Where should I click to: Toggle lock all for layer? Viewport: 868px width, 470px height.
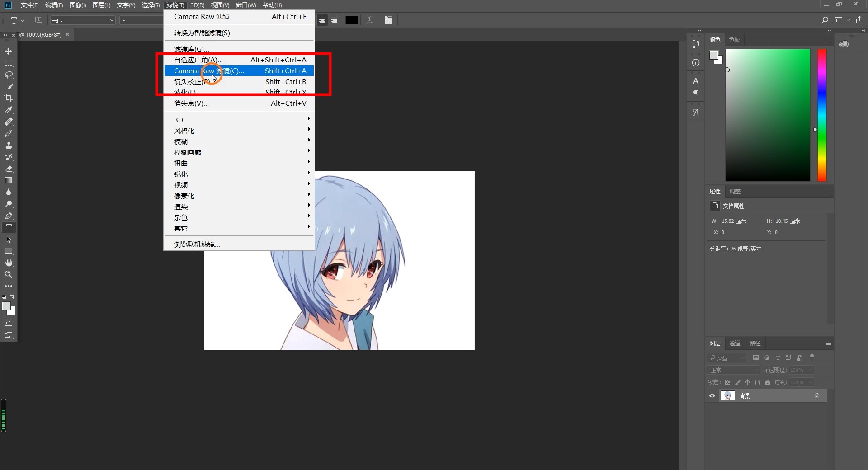point(768,382)
